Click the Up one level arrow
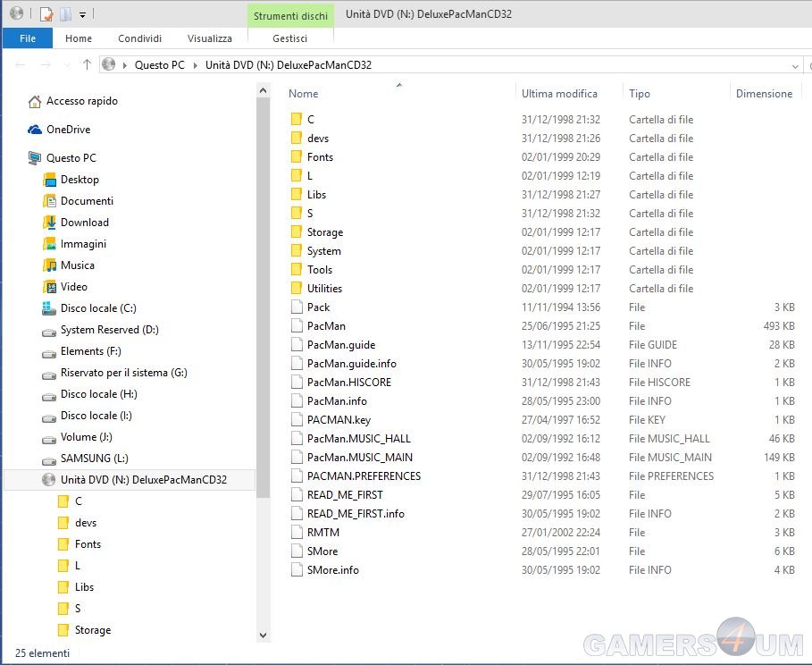 pyautogui.click(x=87, y=64)
